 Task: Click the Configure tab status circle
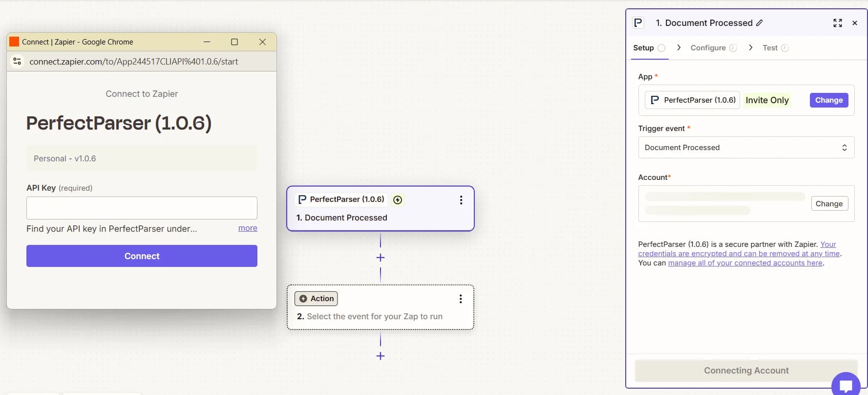pyautogui.click(x=733, y=48)
